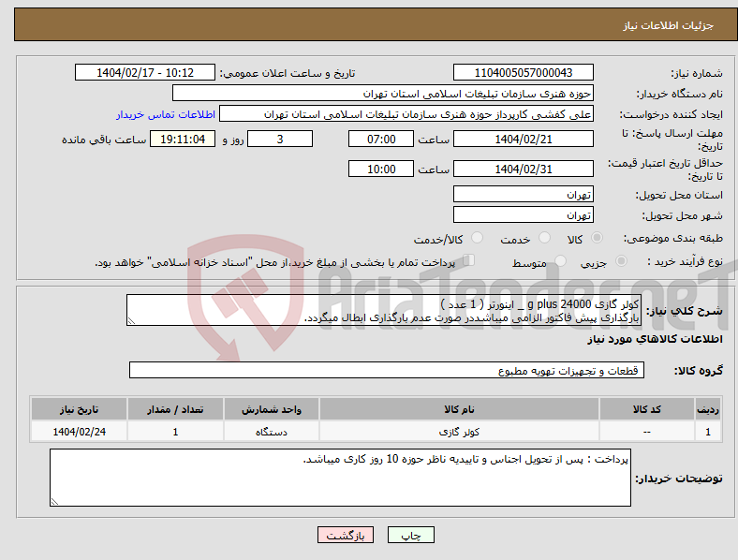This screenshot has height=560, width=738.
Task: Click the announcement date field 1404/02/17 - 10:12
Action: click(145, 72)
